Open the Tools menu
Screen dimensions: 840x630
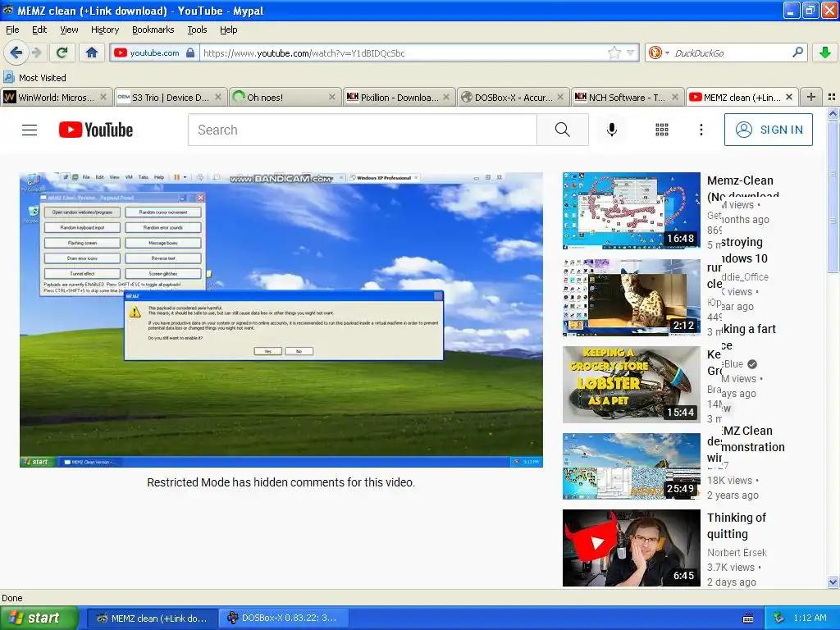tap(197, 30)
